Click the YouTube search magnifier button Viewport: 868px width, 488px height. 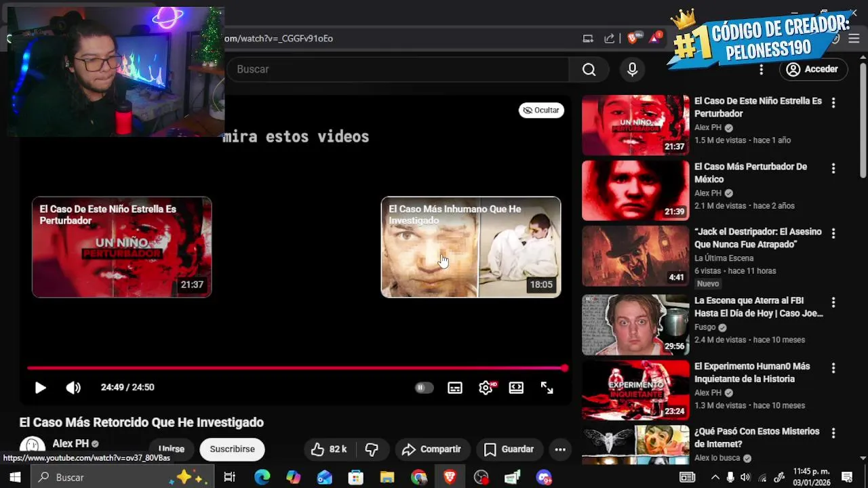tap(589, 69)
